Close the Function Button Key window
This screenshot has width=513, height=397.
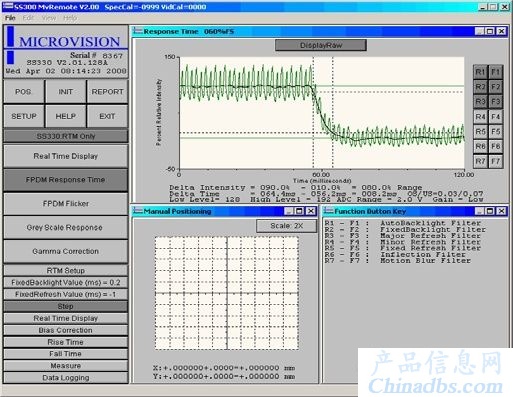502,211
